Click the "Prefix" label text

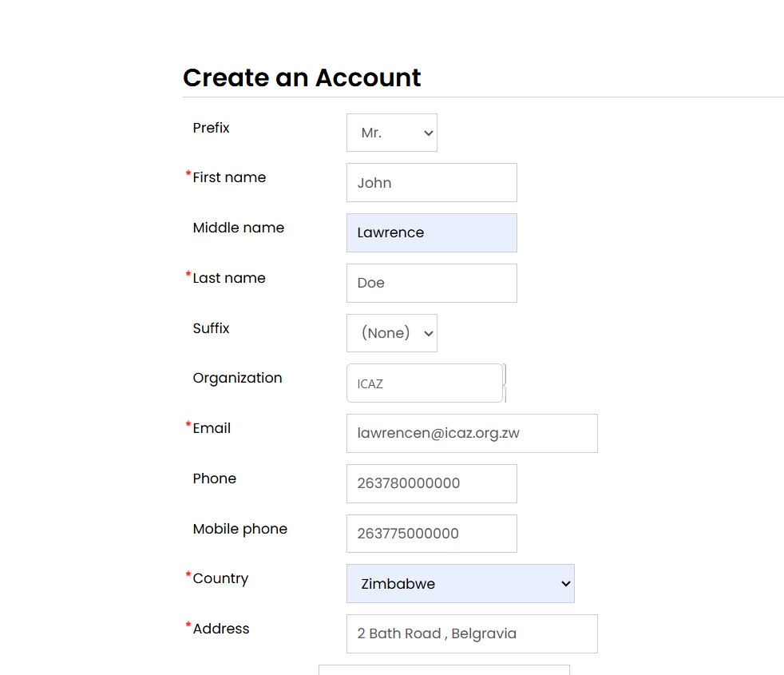coord(211,128)
